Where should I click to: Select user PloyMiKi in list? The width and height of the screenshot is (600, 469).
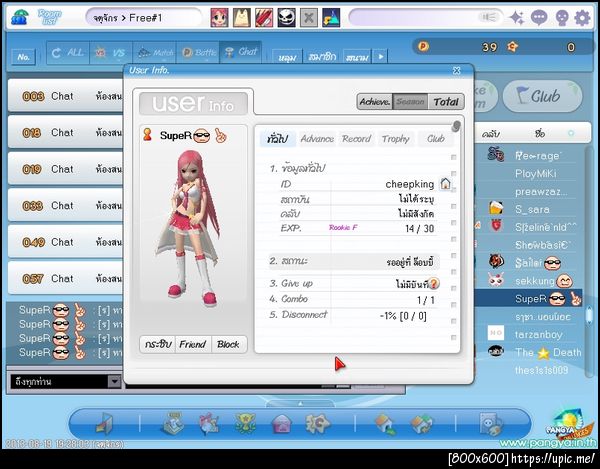(535, 174)
